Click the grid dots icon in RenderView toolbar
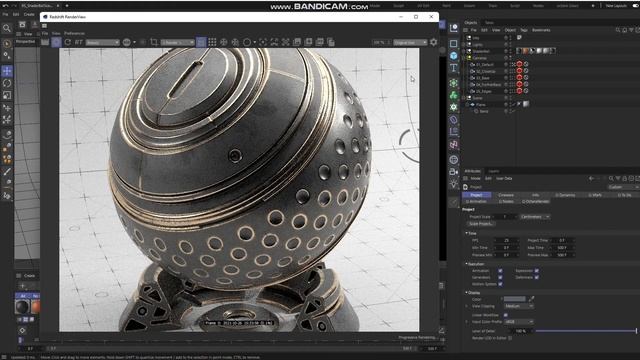640x360 pixels. 212,42
